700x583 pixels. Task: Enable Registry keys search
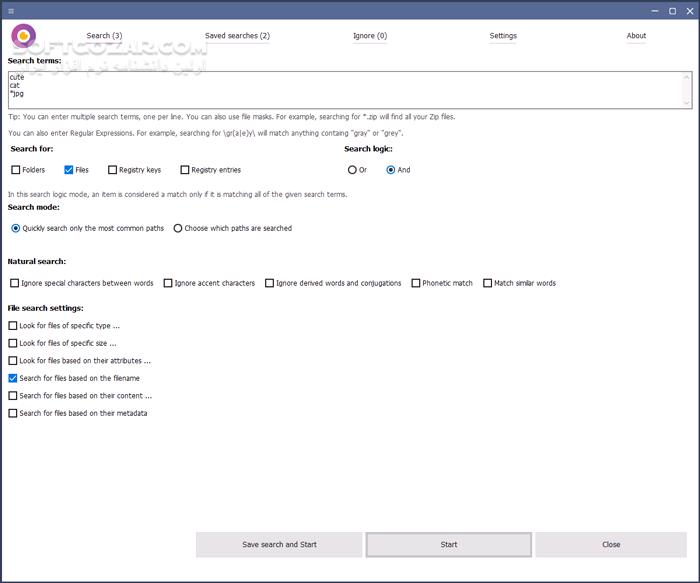[x=113, y=170]
